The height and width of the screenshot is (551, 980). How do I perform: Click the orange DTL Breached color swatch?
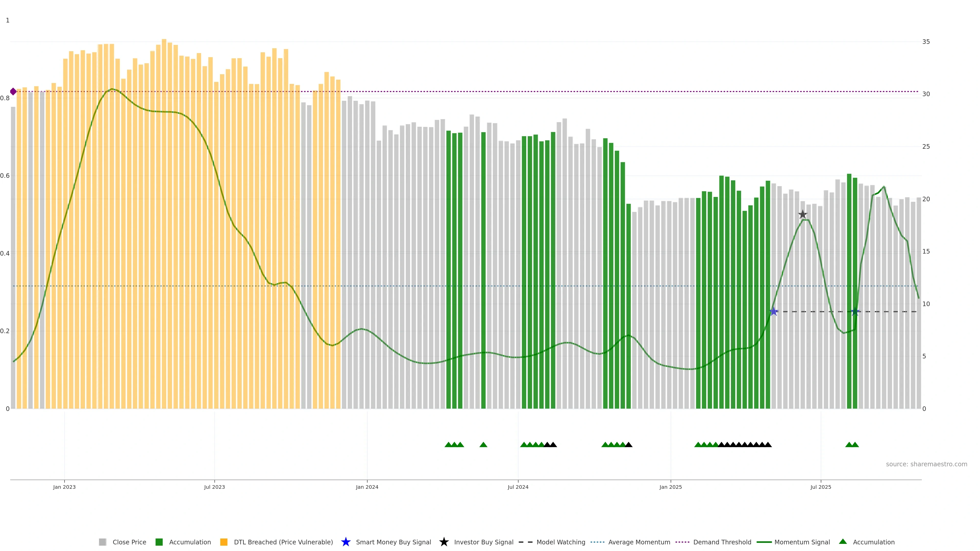[224, 542]
